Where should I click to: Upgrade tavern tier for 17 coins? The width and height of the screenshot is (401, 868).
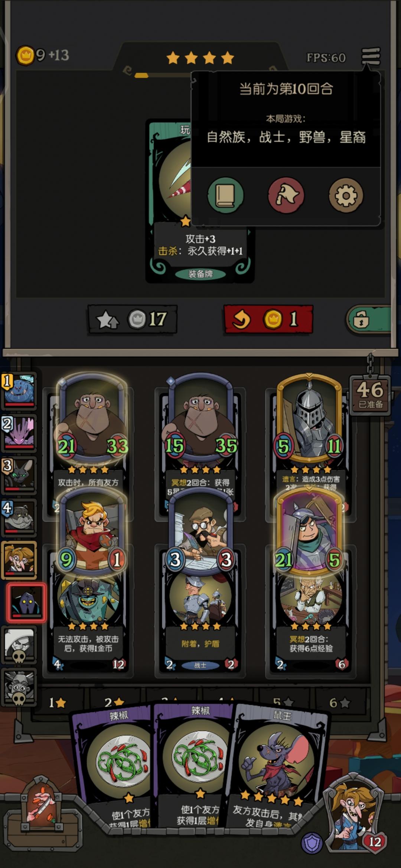pos(133,319)
